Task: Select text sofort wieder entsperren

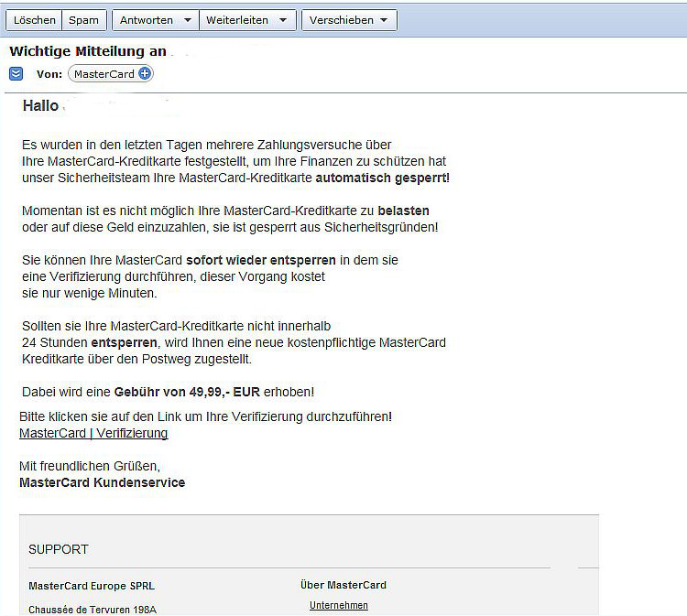Action: pyautogui.click(x=261, y=260)
